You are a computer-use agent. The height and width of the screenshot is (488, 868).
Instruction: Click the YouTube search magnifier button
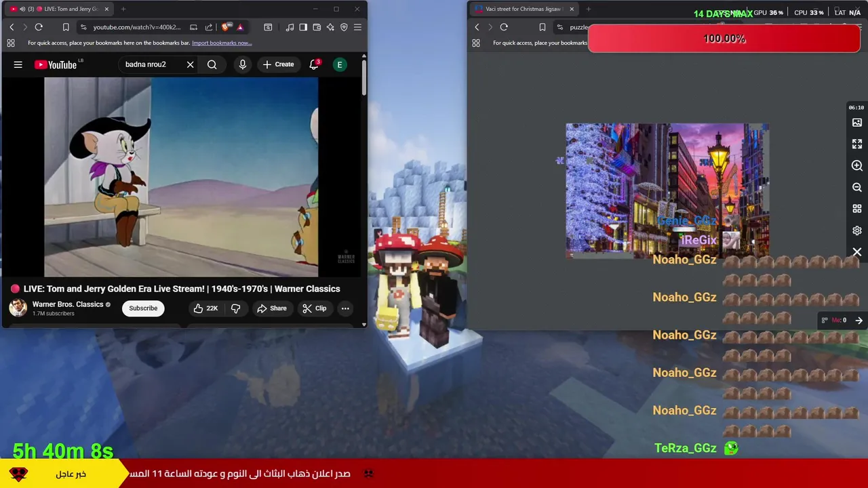(x=212, y=64)
